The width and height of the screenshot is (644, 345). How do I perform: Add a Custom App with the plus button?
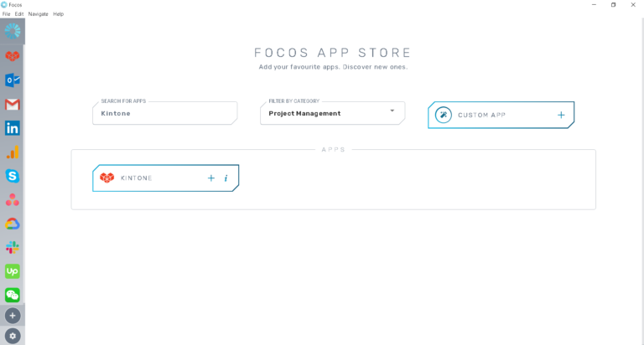[561, 115]
